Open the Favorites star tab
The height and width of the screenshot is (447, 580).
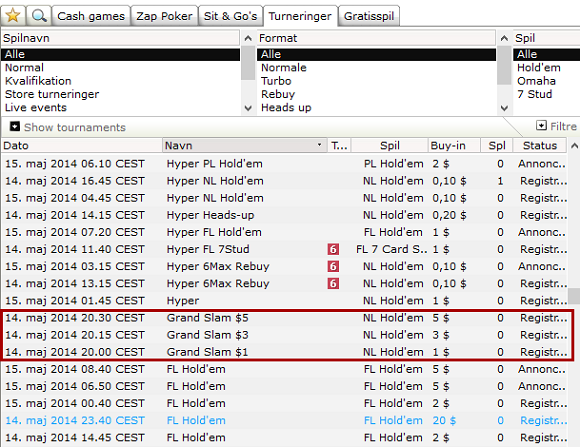[x=13, y=16]
